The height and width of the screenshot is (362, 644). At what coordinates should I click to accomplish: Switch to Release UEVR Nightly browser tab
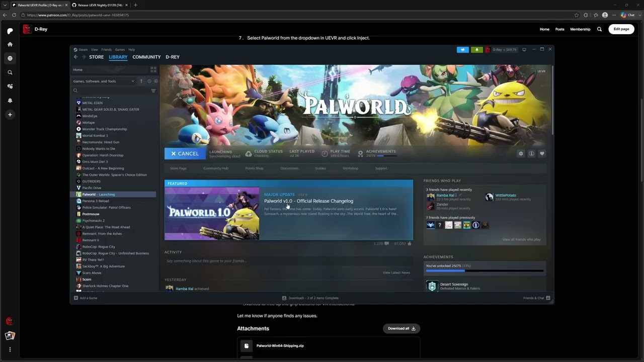(x=99, y=5)
